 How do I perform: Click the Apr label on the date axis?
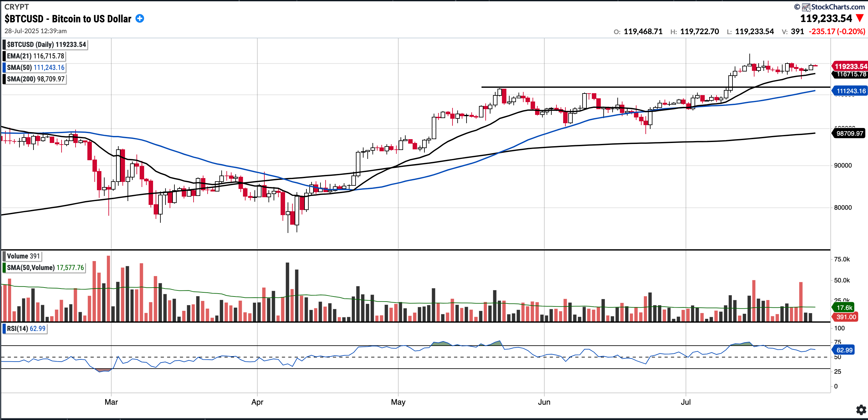(x=257, y=402)
